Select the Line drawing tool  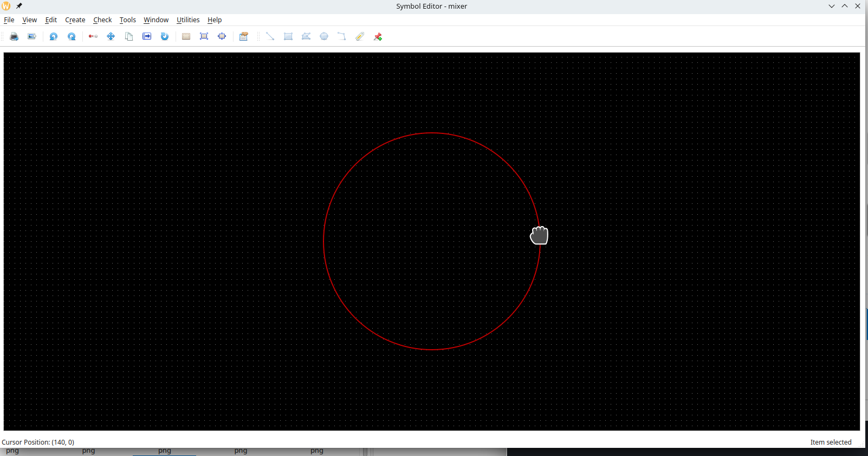270,36
